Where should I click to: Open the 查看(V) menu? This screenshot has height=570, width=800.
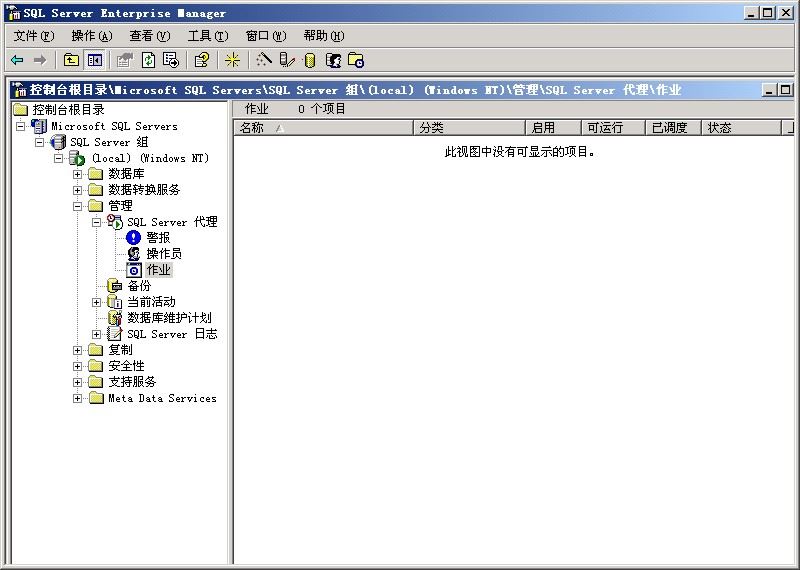tap(149, 36)
